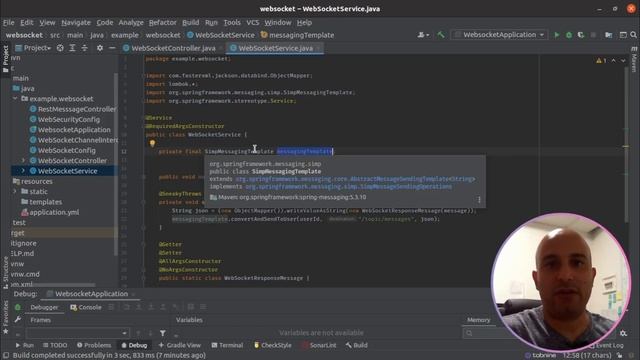Open the SonarLint tool window
The height and width of the screenshot is (360, 640).
coord(319,345)
